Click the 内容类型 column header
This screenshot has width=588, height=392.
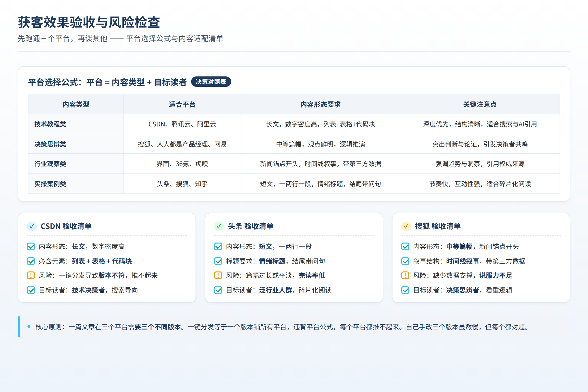[76, 104]
